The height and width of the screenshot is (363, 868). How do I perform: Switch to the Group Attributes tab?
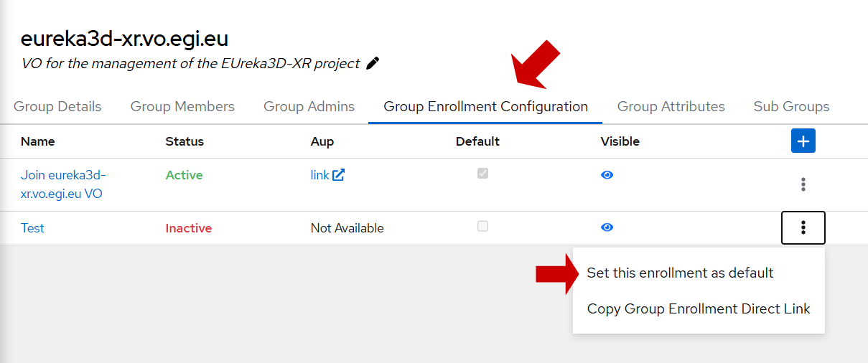click(671, 107)
